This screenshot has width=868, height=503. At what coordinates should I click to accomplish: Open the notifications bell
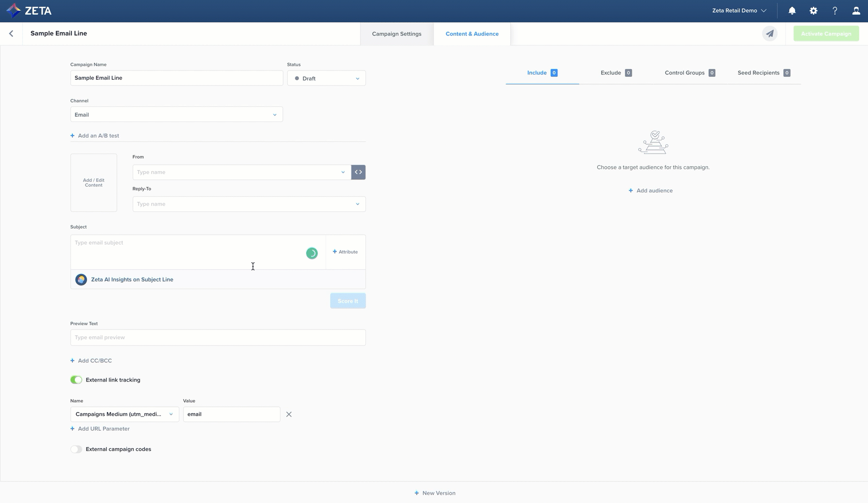tap(792, 11)
